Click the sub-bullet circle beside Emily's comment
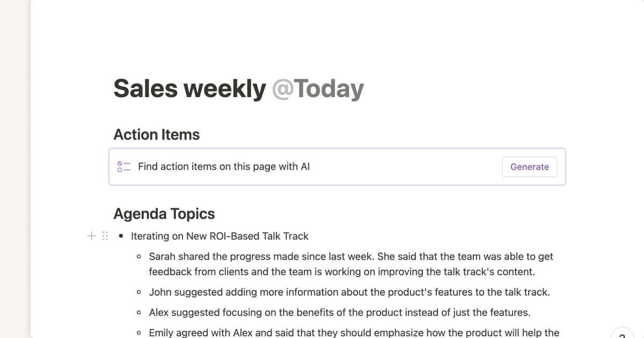 click(x=140, y=333)
